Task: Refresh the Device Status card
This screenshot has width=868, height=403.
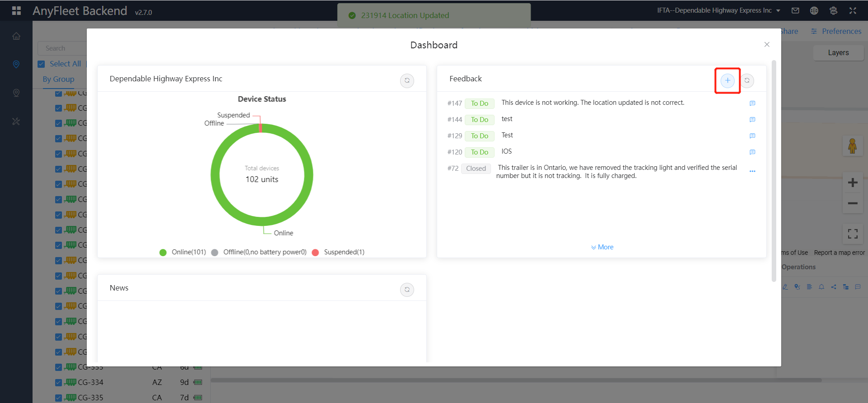Action: [x=407, y=80]
